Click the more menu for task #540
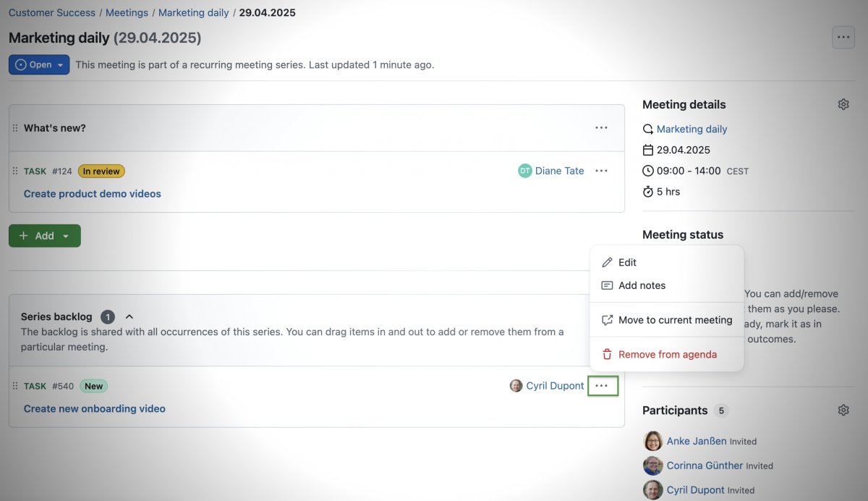Screen dimensions: 868x501 click(x=602, y=386)
